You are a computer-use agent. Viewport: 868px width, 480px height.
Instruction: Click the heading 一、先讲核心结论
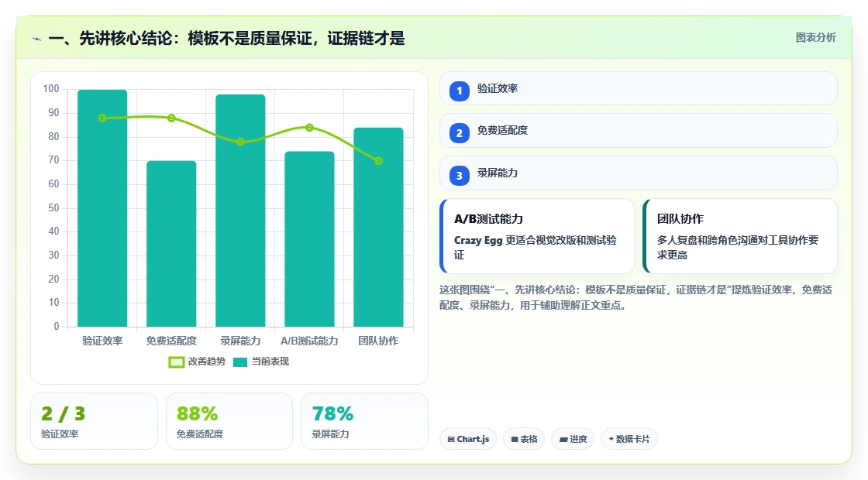[x=227, y=39]
